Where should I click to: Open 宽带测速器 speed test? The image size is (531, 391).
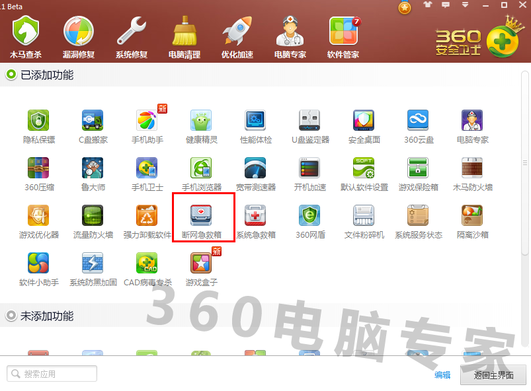tap(256, 174)
